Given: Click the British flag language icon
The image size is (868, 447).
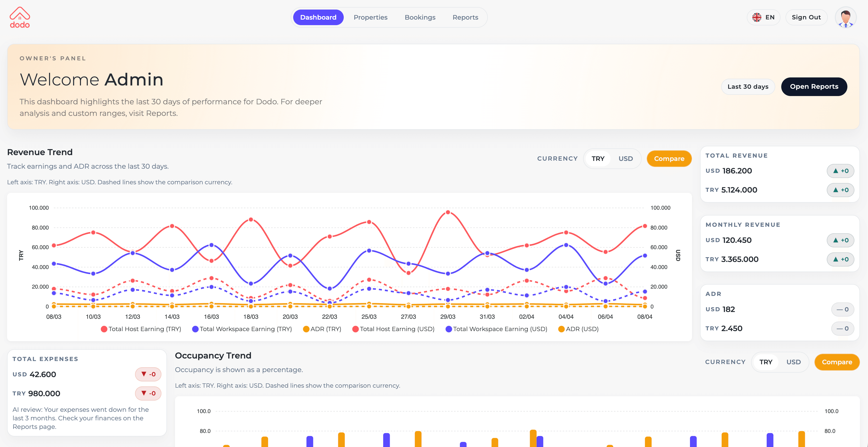Looking at the screenshot, I should click(x=757, y=17).
